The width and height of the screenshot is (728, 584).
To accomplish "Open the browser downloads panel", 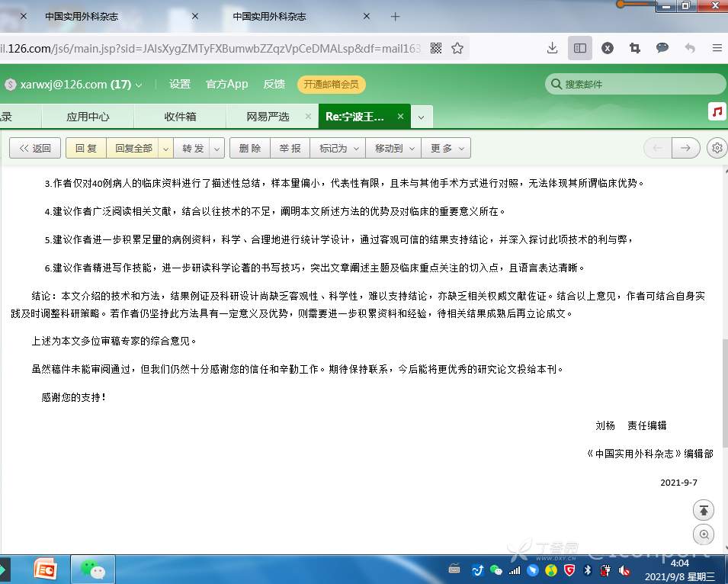I will point(553,48).
